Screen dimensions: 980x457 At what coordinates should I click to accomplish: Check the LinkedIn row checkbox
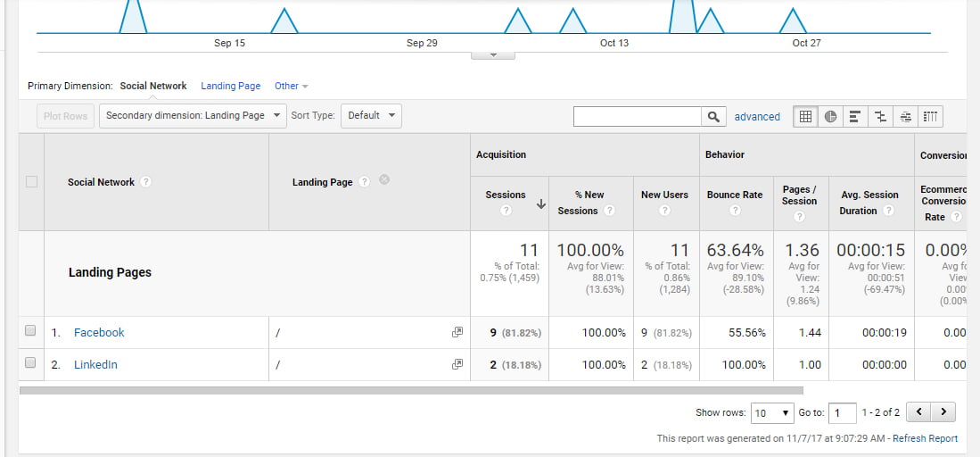click(30, 362)
